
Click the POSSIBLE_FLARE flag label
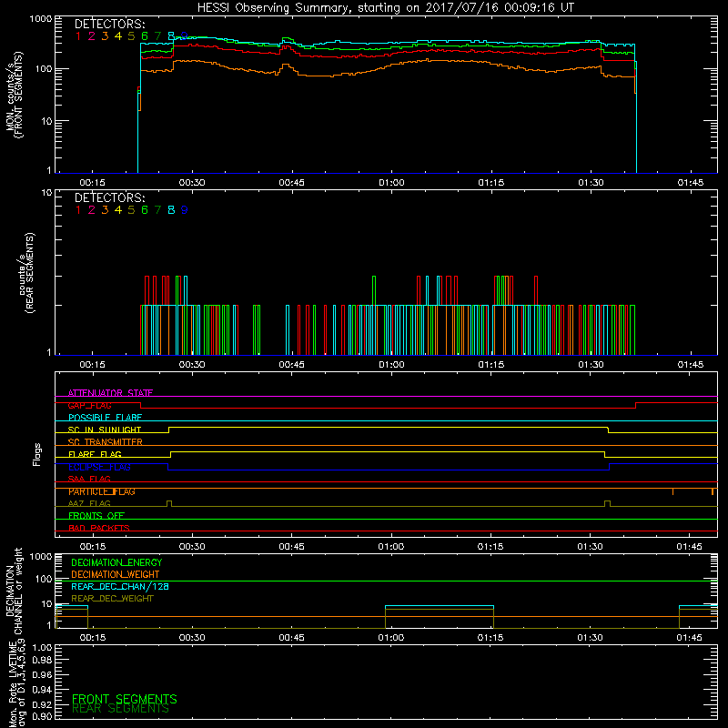click(x=105, y=418)
